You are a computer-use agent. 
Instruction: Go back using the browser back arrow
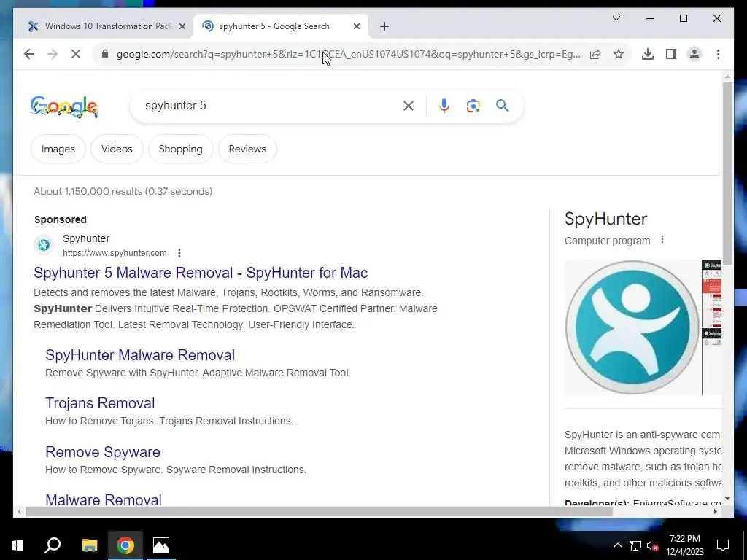(x=29, y=54)
